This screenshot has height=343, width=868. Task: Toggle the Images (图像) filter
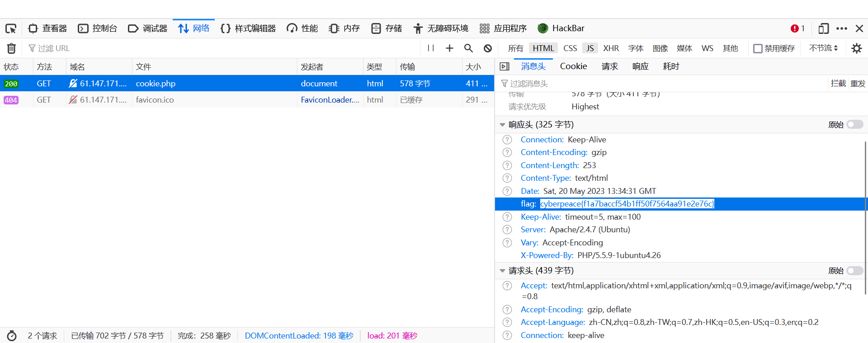click(x=660, y=48)
